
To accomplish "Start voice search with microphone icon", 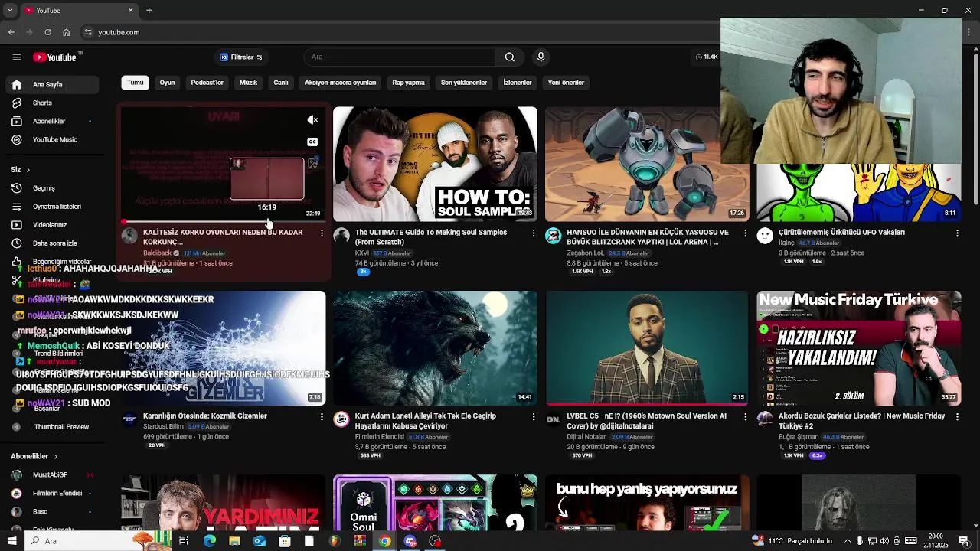I will (541, 57).
